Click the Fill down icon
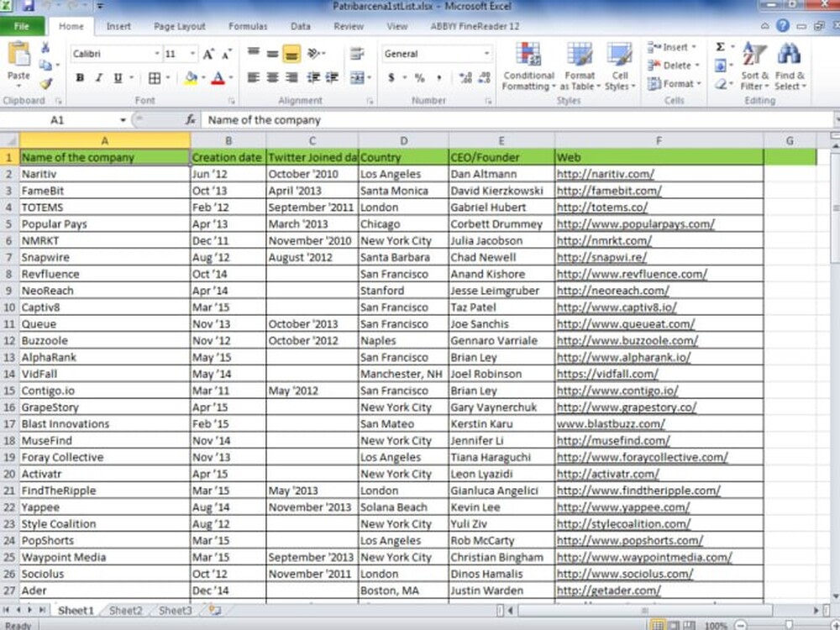 coord(721,66)
